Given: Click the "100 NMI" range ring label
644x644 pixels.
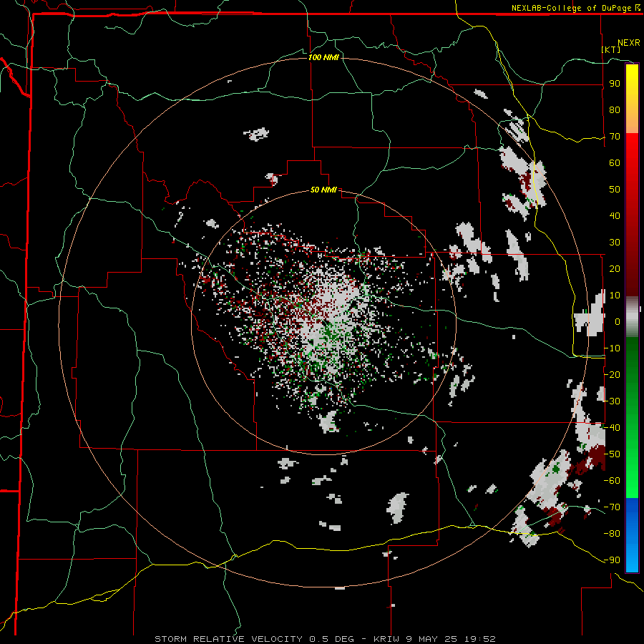Looking at the screenshot, I should 323,57.
